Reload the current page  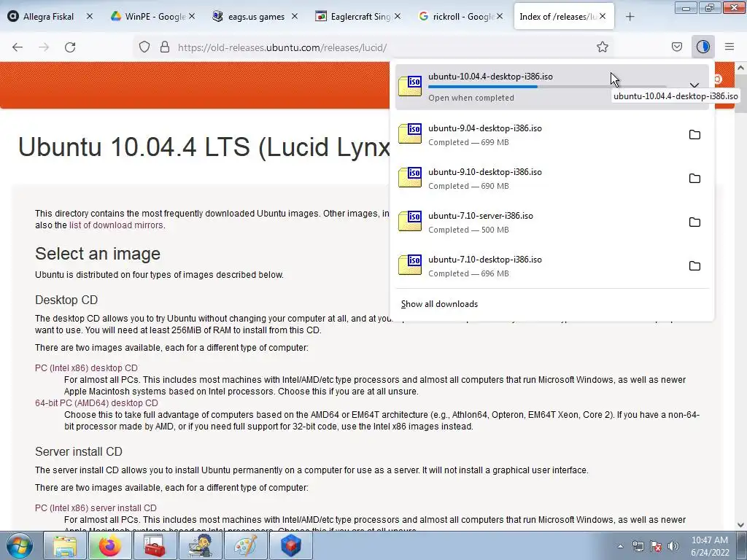pyautogui.click(x=70, y=47)
